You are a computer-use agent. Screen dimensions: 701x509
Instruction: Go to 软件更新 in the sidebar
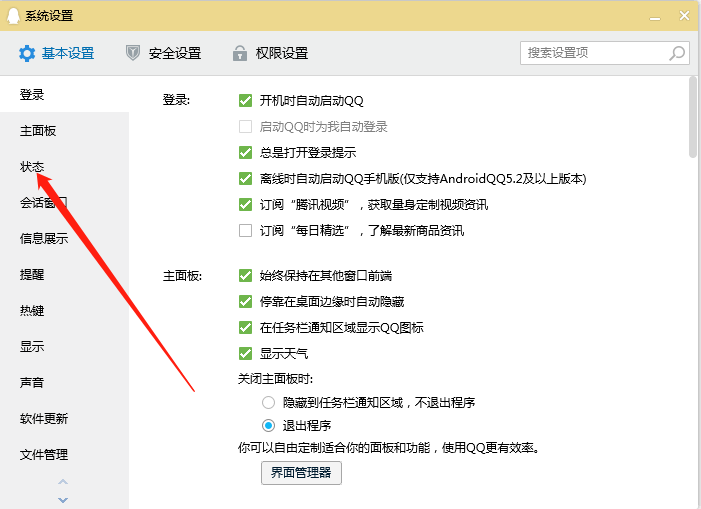click(x=64, y=419)
